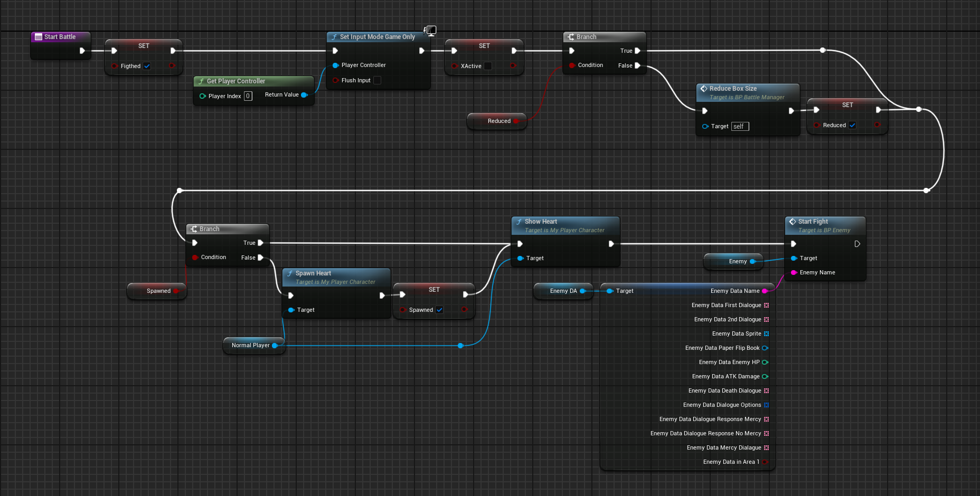Click the Start Battle event node icon
The image size is (980, 496).
tap(39, 37)
